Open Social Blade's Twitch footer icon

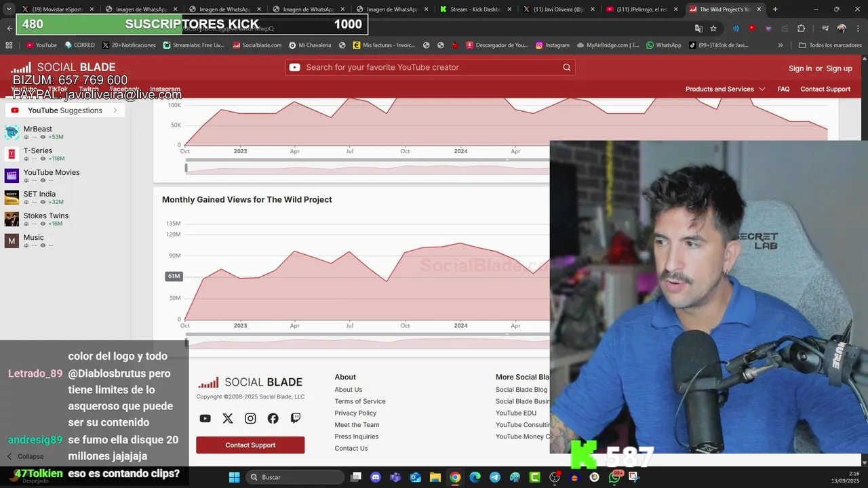296,418
